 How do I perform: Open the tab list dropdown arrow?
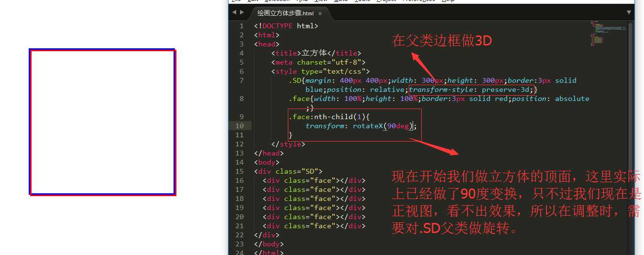tap(629, 12)
